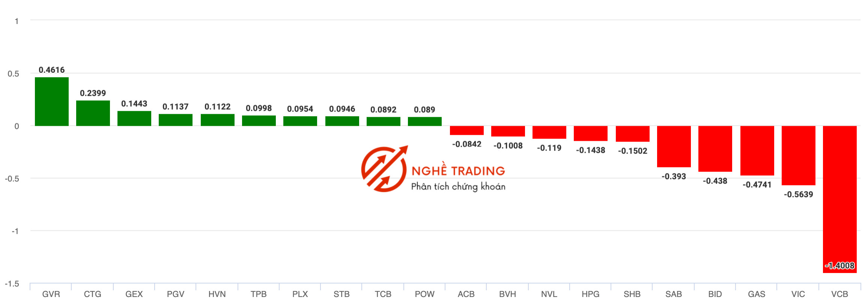The width and height of the screenshot is (868, 303).
Task: Click the TCB axis label
Action: pos(383,294)
